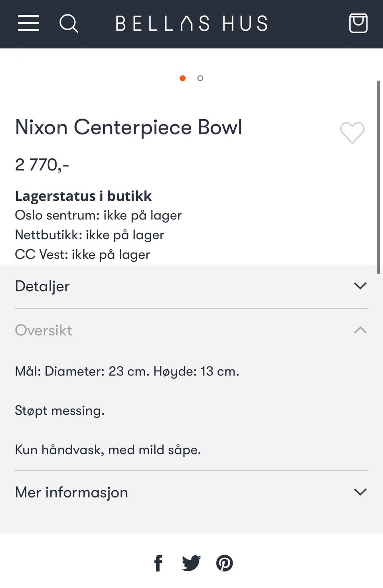Expand the Mer informasjon chevron
The height and width of the screenshot is (588, 383).
pos(360,492)
